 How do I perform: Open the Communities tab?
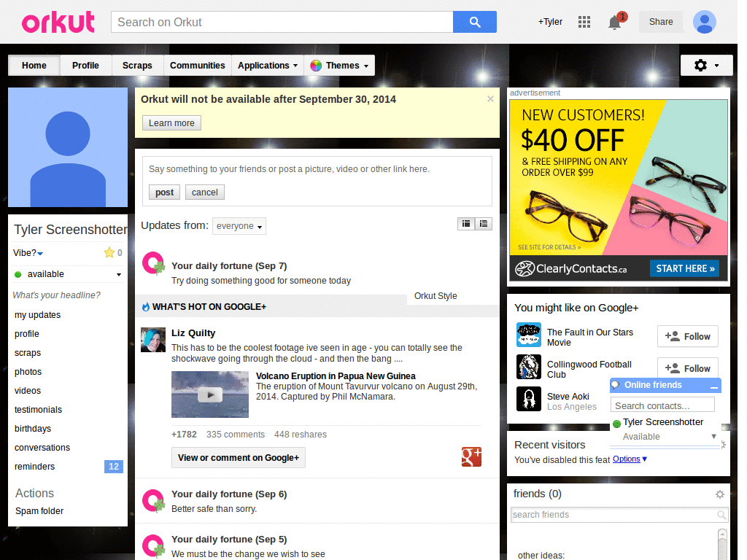[x=197, y=65]
